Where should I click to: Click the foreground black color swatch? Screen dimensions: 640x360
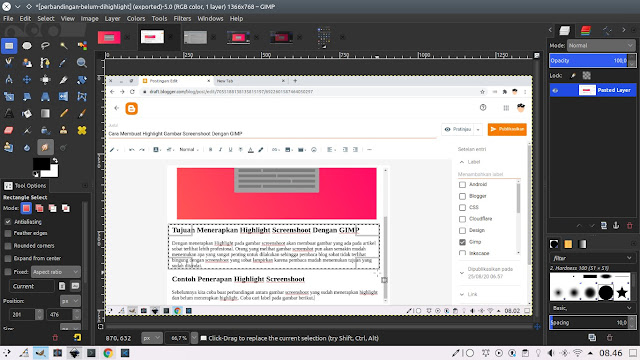[x=41, y=164]
